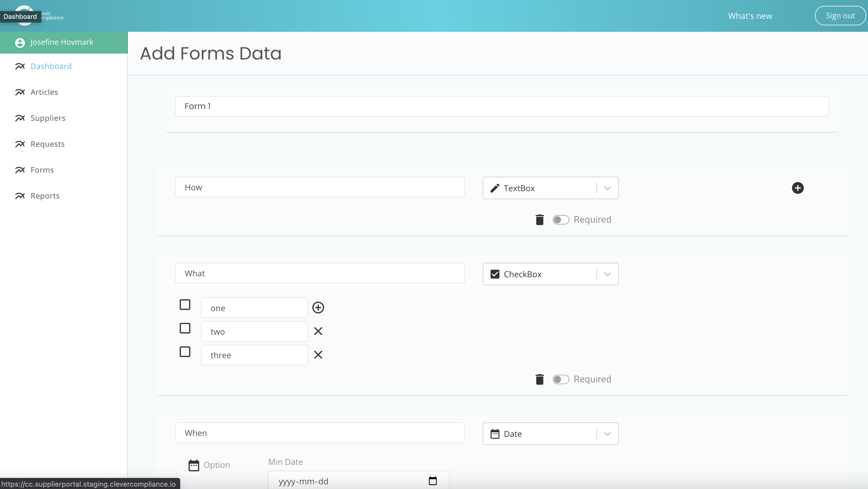Viewport: 868px width, 489px height.
Task: Click the 'Add Forms Data' page heading
Action: point(211,53)
